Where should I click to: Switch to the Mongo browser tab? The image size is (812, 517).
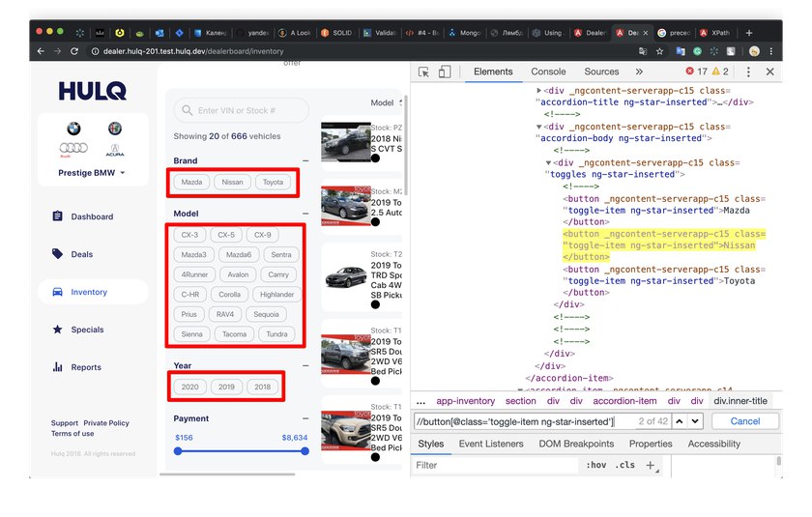pos(465,33)
